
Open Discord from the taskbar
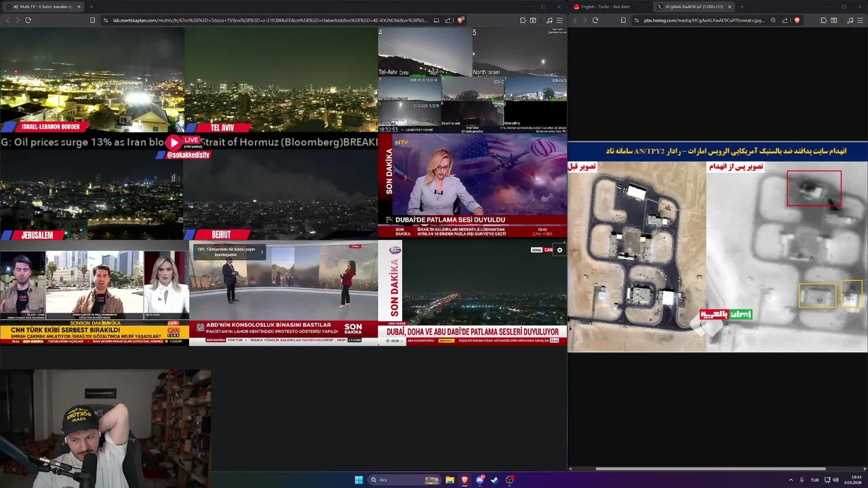point(480,480)
